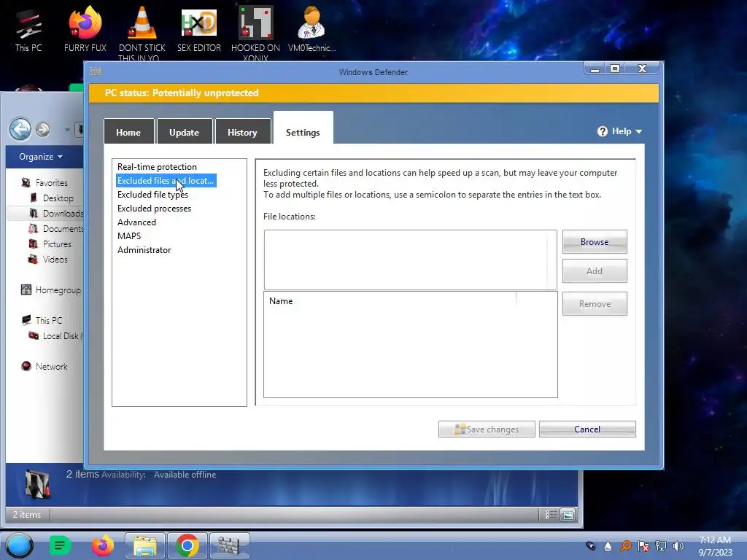The width and height of the screenshot is (747, 560).
Task: Select the Advanced settings option
Action: (x=136, y=222)
